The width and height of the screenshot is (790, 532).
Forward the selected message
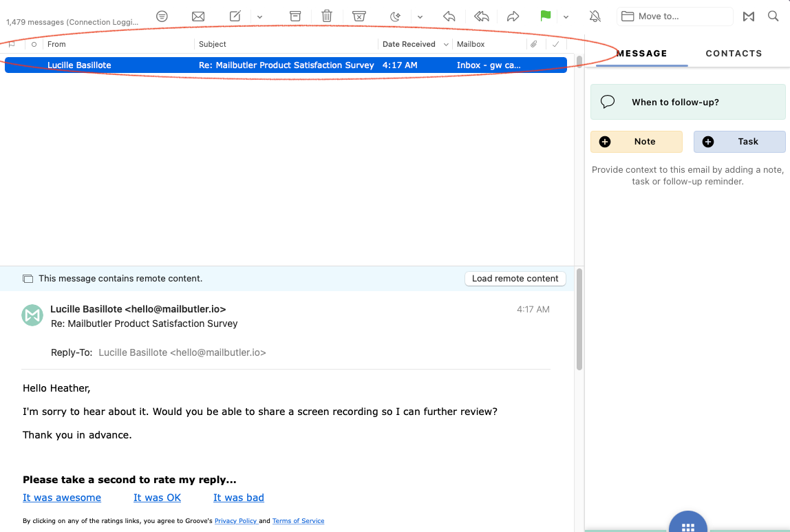[513, 17]
